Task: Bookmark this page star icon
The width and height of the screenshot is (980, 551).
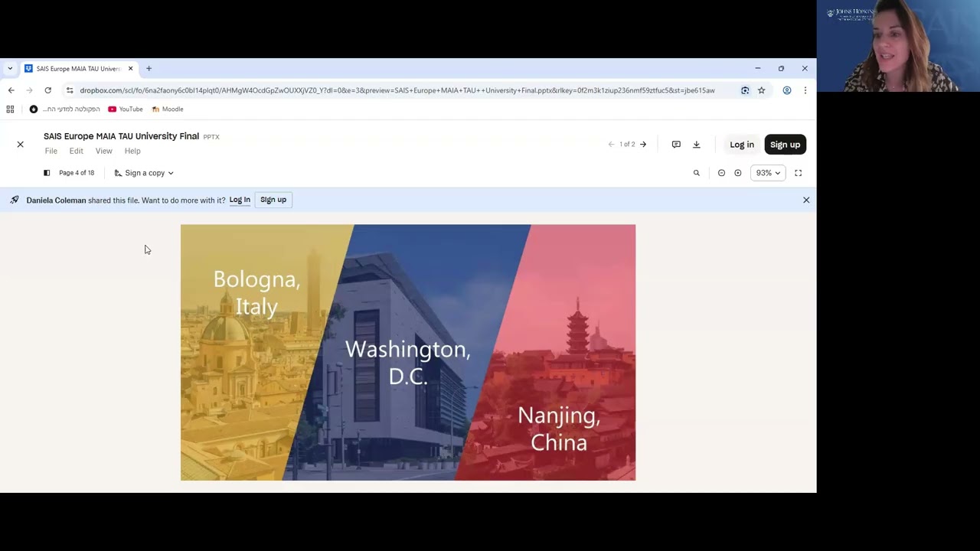Action: (761, 90)
